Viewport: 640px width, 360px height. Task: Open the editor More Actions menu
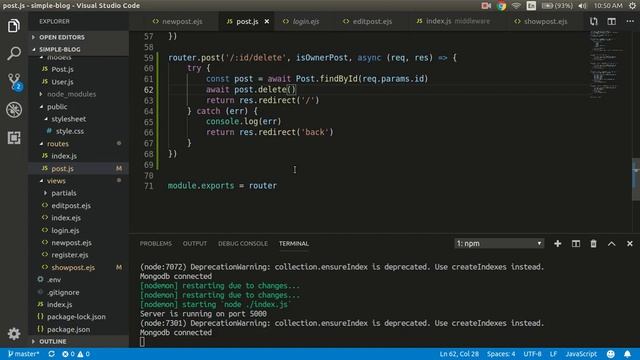pyautogui.click(x=630, y=21)
